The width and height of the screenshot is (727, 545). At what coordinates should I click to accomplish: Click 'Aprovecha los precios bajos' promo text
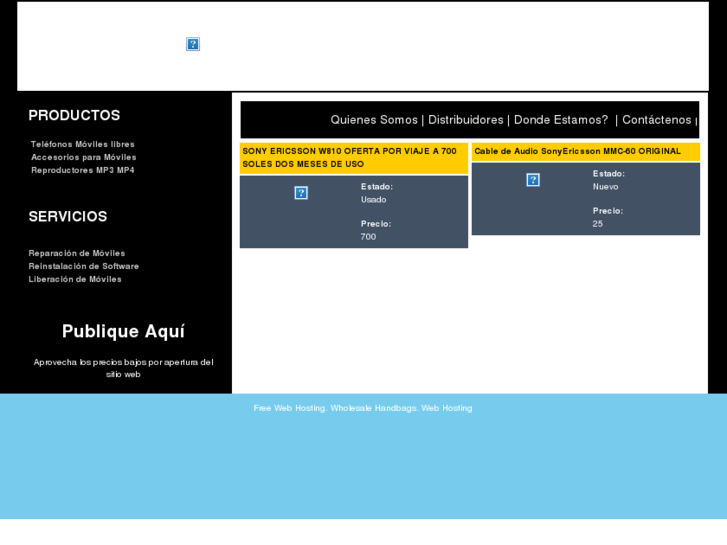[x=123, y=368]
